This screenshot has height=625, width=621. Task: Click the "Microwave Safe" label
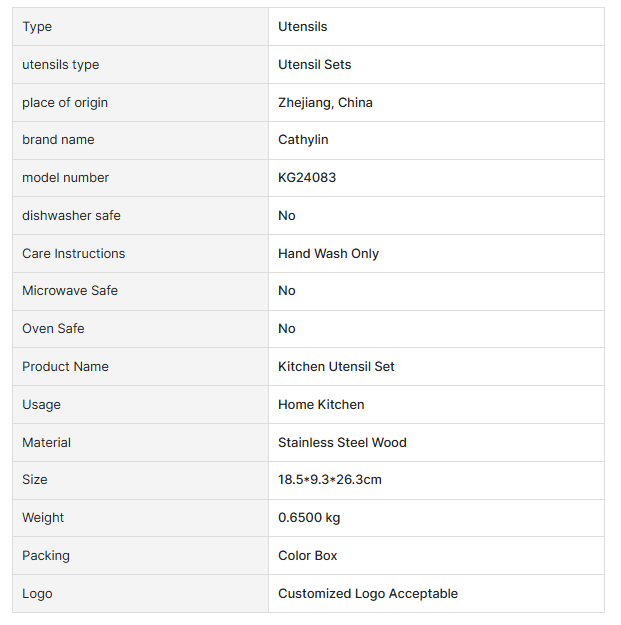70,291
